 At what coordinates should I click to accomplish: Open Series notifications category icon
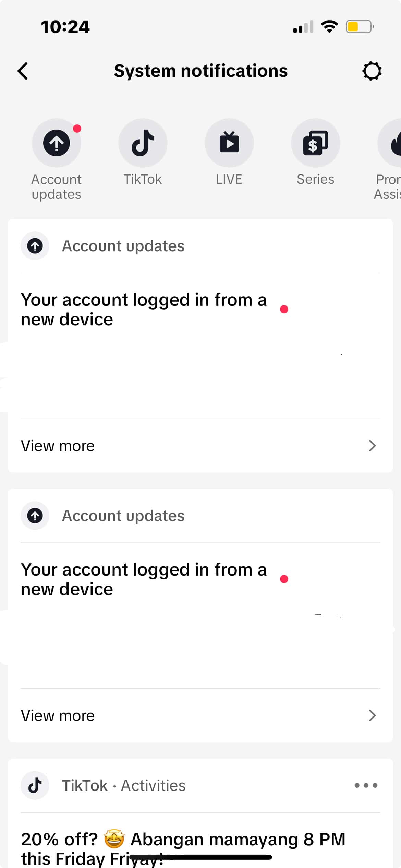(x=316, y=143)
